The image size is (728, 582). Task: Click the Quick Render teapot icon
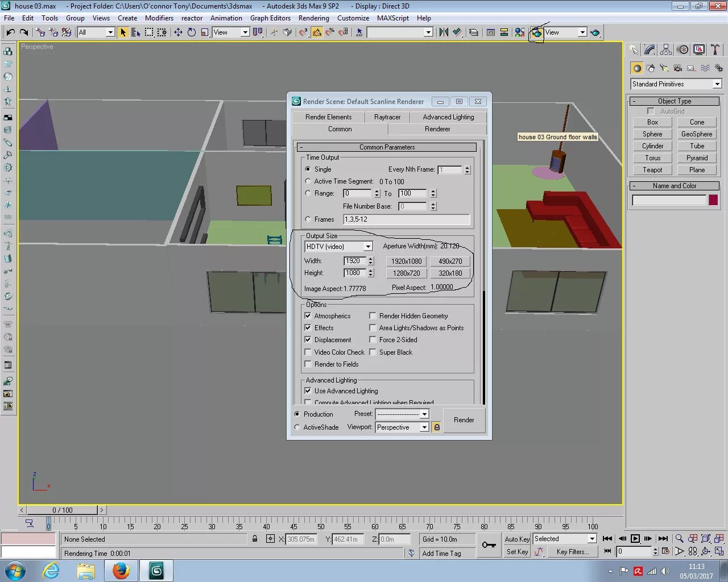click(595, 32)
